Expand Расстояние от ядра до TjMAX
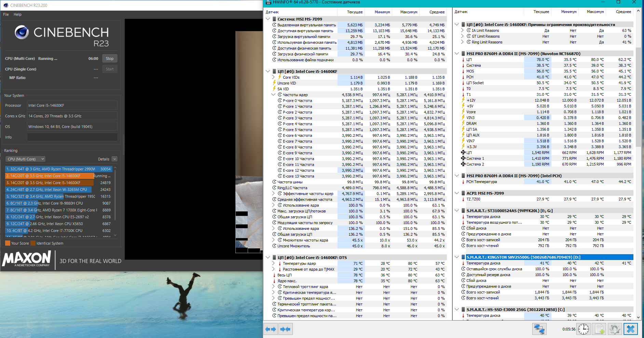The width and height of the screenshot is (644, 338). point(274,269)
